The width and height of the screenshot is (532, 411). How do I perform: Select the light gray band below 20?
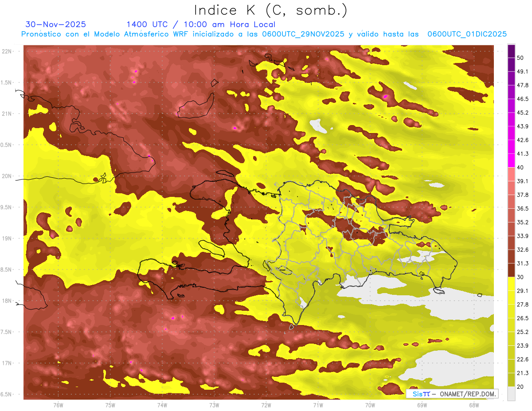pyautogui.click(x=511, y=393)
